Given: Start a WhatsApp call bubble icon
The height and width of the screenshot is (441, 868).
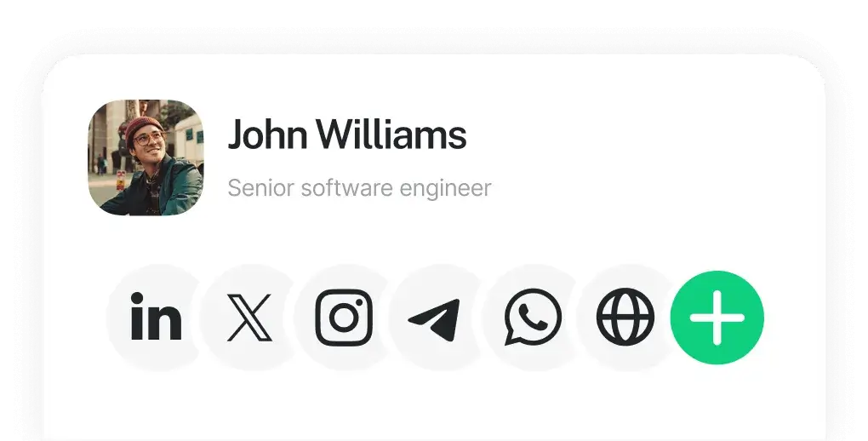Looking at the screenshot, I should click(533, 317).
